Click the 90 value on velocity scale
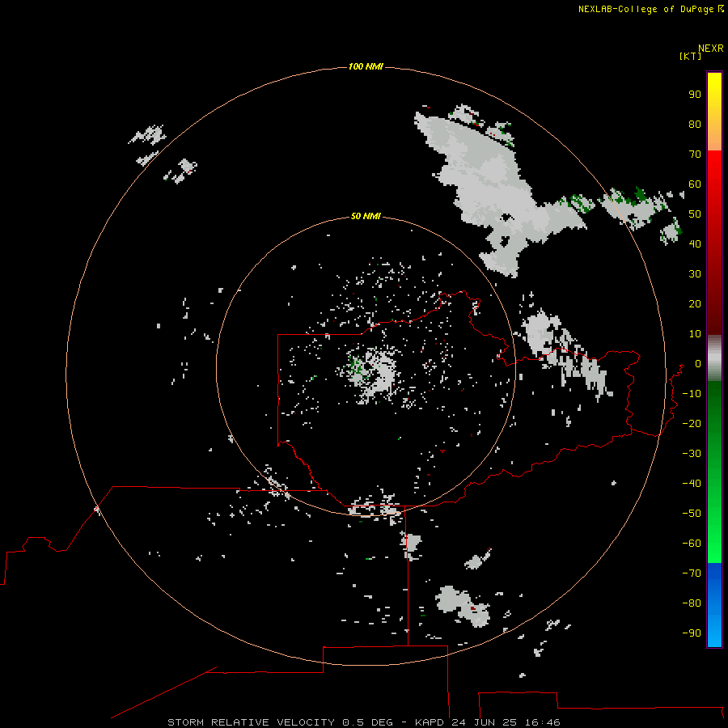Screen dimensions: 728x728 [695, 95]
